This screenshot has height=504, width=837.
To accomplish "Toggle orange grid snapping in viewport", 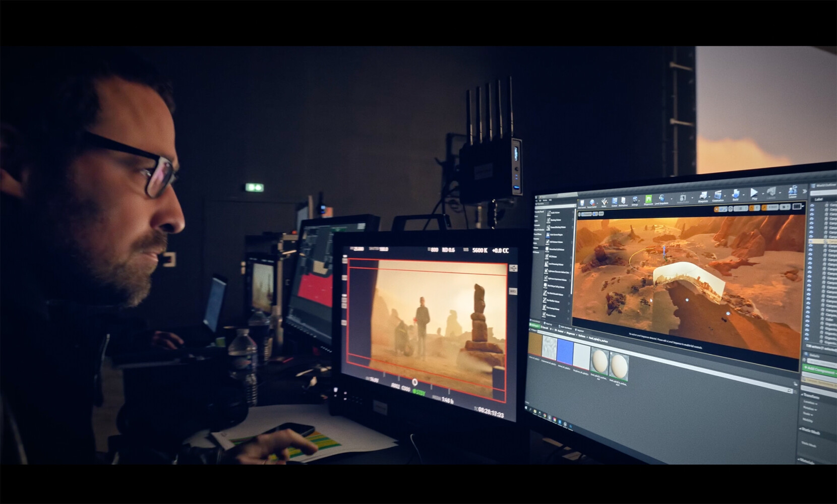I will [752, 208].
